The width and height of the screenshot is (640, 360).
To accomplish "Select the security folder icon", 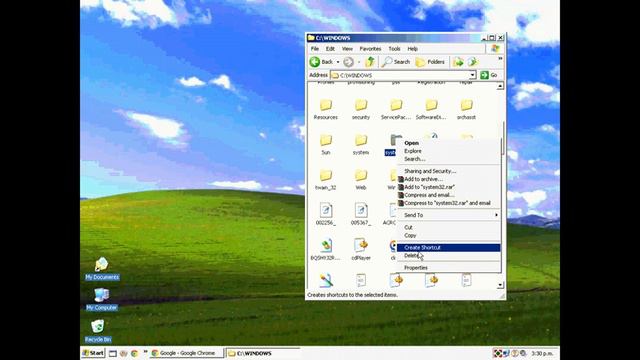I will 361,105.
